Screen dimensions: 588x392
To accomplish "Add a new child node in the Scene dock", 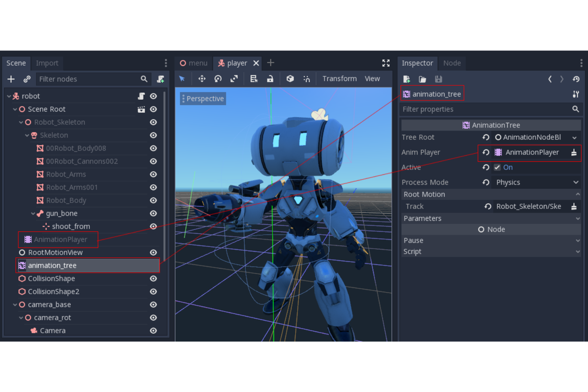I will 11,79.
